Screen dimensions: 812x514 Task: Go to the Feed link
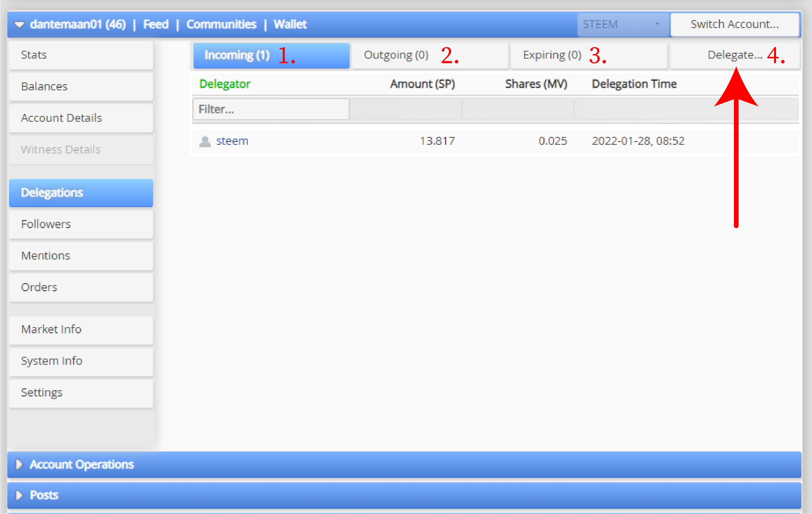point(156,24)
